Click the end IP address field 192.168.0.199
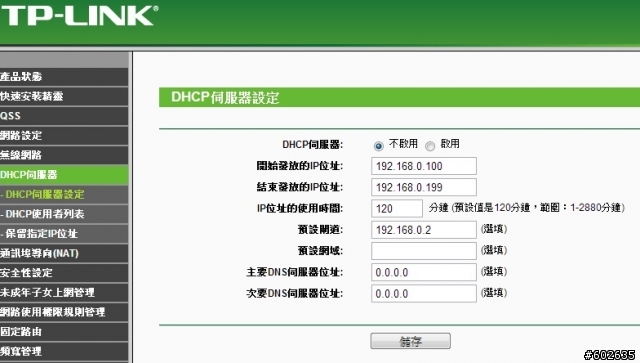Viewport: 640px width, 363px height. (424, 187)
